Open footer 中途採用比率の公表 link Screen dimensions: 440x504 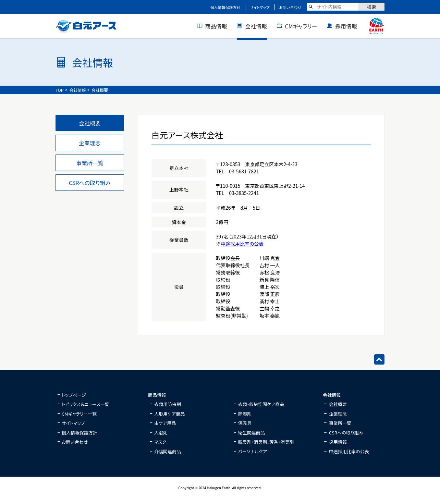(x=349, y=452)
